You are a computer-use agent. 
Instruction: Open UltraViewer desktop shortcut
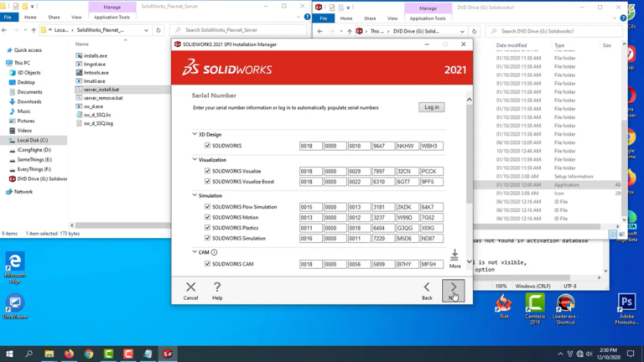[15, 306]
